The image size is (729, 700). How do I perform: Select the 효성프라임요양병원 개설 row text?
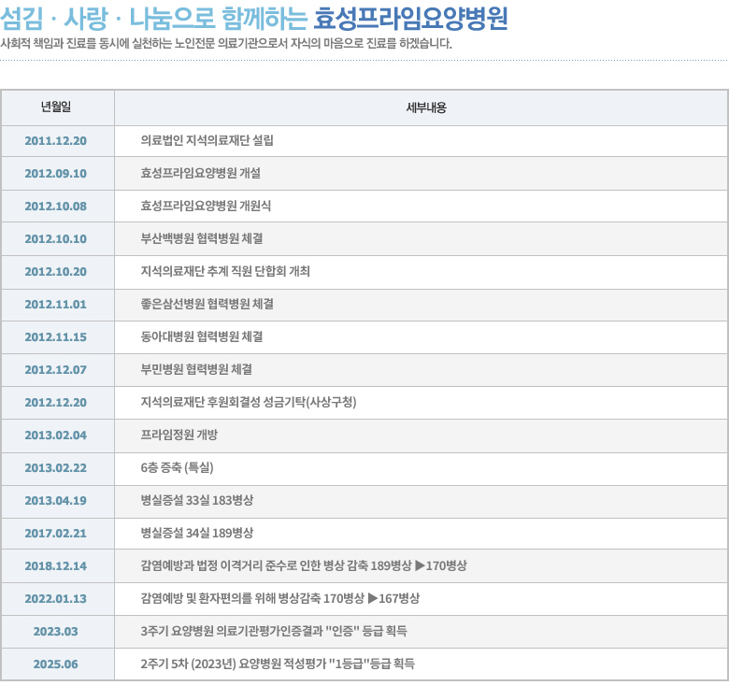200,173
